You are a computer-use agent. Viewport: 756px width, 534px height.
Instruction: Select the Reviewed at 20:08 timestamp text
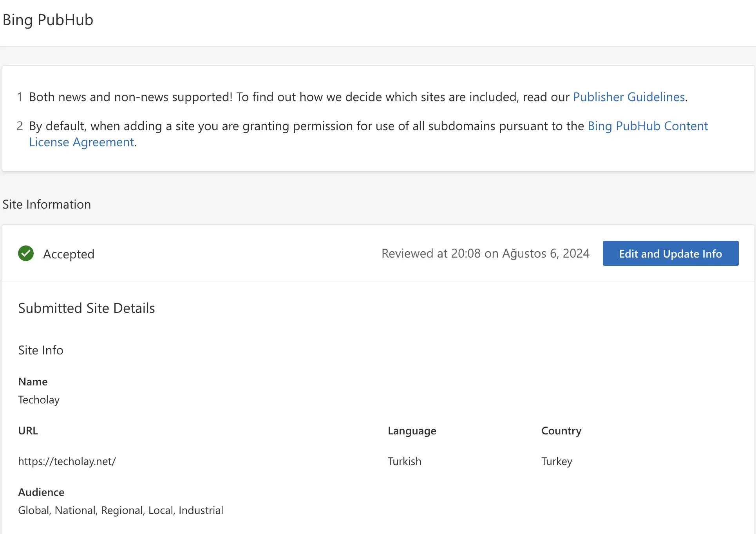coord(485,253)
